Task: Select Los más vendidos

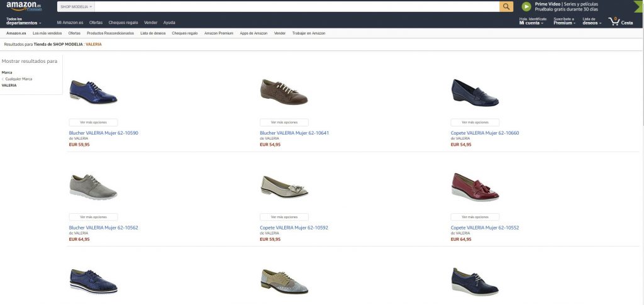Action: 47,33
